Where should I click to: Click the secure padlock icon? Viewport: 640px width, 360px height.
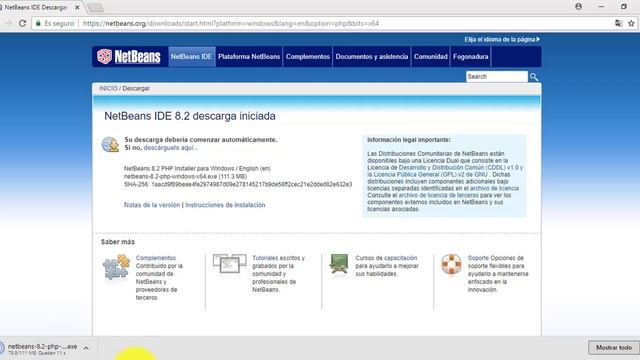38,23
